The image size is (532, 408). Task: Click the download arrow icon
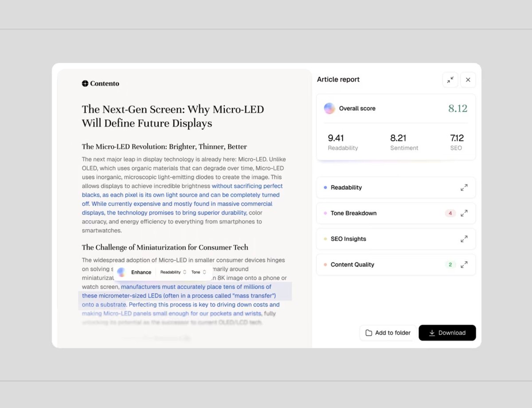pos(432,333)
